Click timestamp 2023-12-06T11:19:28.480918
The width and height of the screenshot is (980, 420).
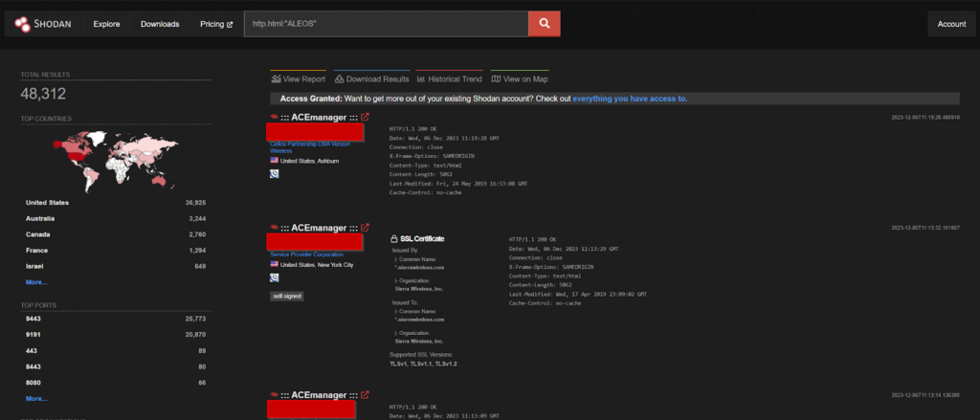click(x=925, y=117)
